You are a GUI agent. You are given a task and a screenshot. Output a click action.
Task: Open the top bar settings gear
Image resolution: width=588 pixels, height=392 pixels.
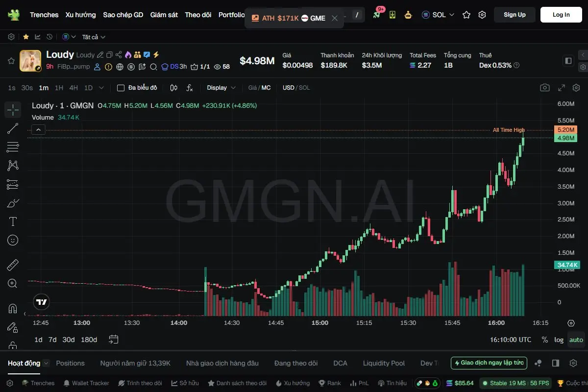click(482, 15)
